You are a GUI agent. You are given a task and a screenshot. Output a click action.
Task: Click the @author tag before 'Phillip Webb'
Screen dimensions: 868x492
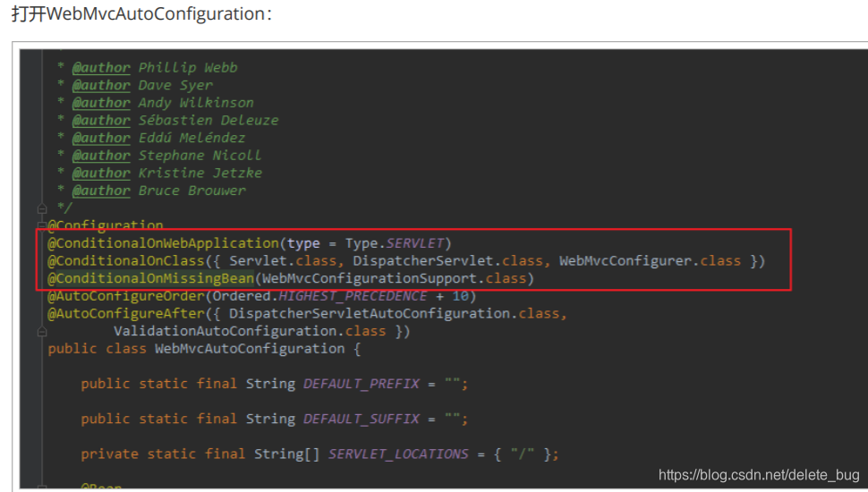click(101, 67)
